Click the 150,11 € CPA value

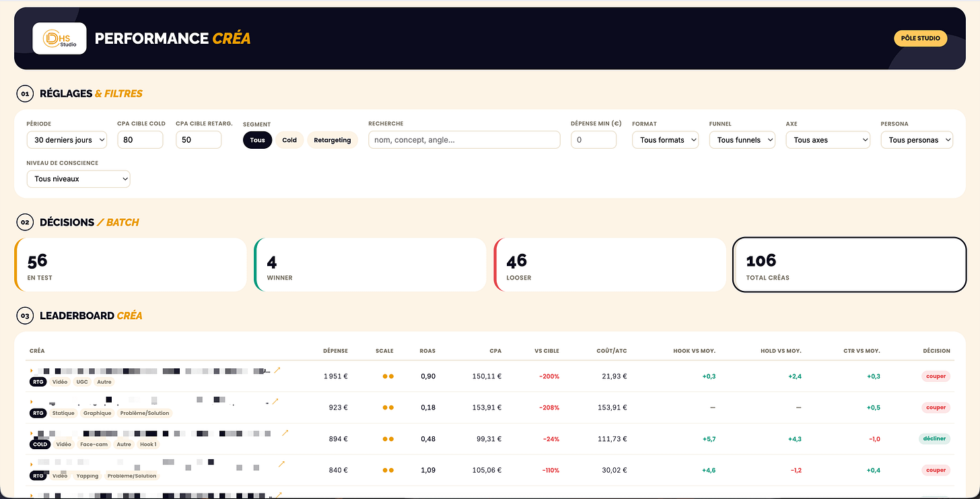click(487, 376)
